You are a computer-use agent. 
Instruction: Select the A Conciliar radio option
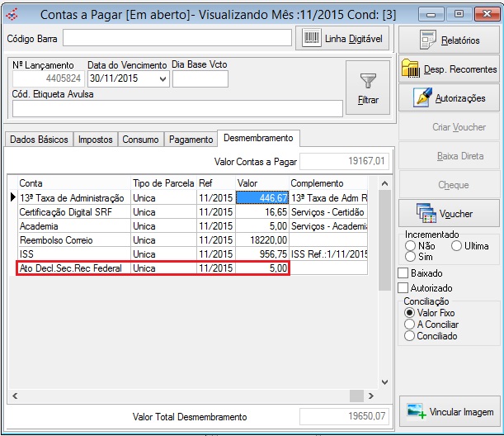coord(409,325)
